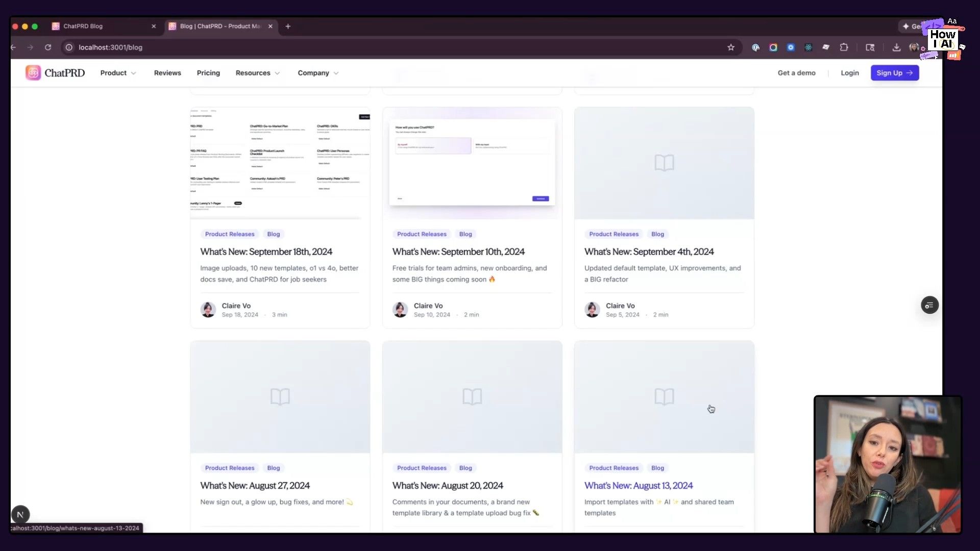The width and height of the screenshot is (980, 551).
Task: Click Claire Vo avatar on September 4th post
Action: click(592, 310)
